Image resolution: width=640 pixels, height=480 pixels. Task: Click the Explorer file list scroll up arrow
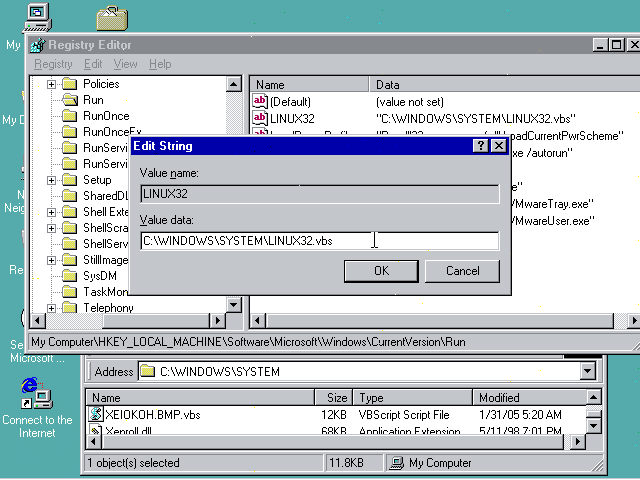593,397
